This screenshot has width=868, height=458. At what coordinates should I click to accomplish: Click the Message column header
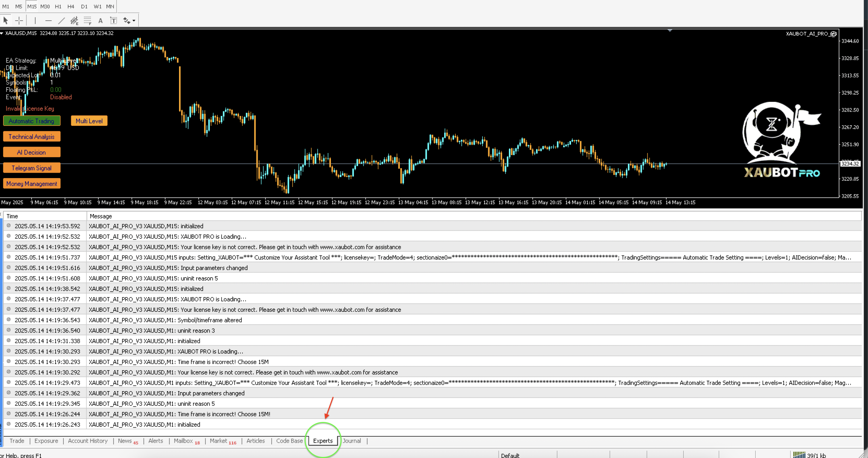(474, 216)
